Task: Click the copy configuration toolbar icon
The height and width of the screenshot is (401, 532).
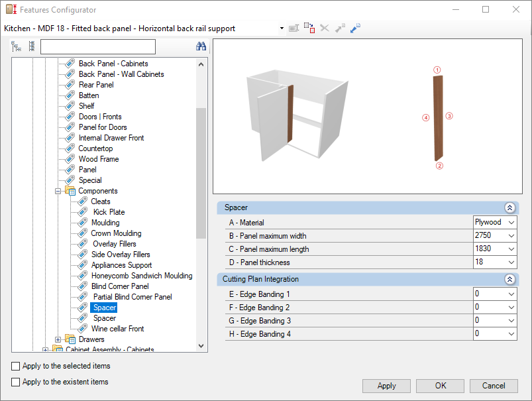Action: 309,28
